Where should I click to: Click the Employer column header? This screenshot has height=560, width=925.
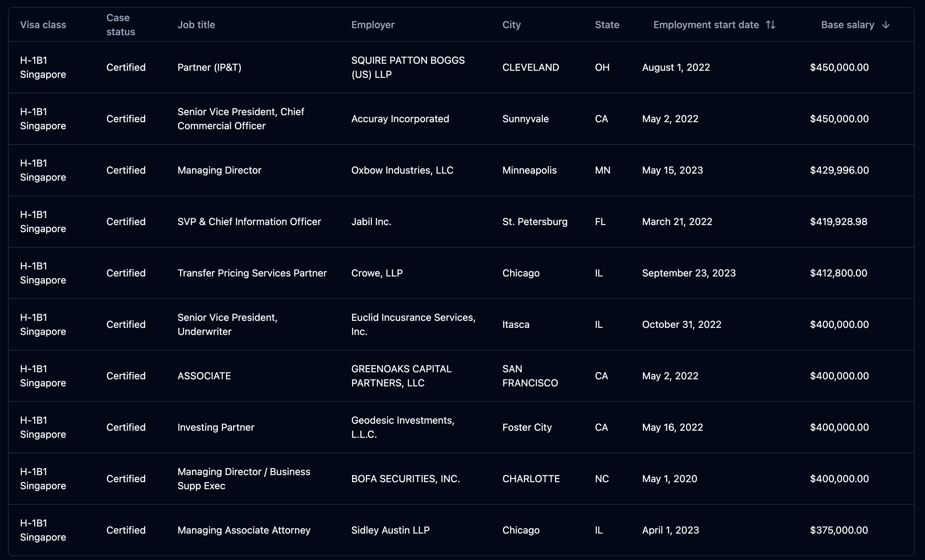(373, 25)
